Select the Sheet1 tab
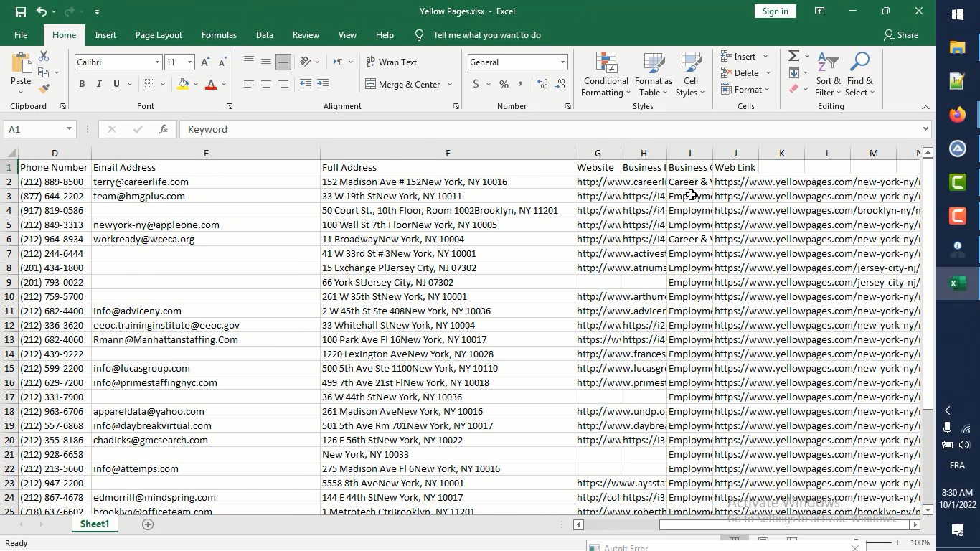This screenshot has width=980, height=551. coord(95,524)
